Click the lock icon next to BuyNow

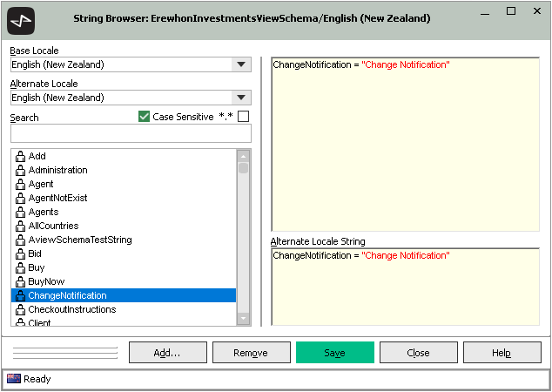pyautogui.click(x=21, y=281)
